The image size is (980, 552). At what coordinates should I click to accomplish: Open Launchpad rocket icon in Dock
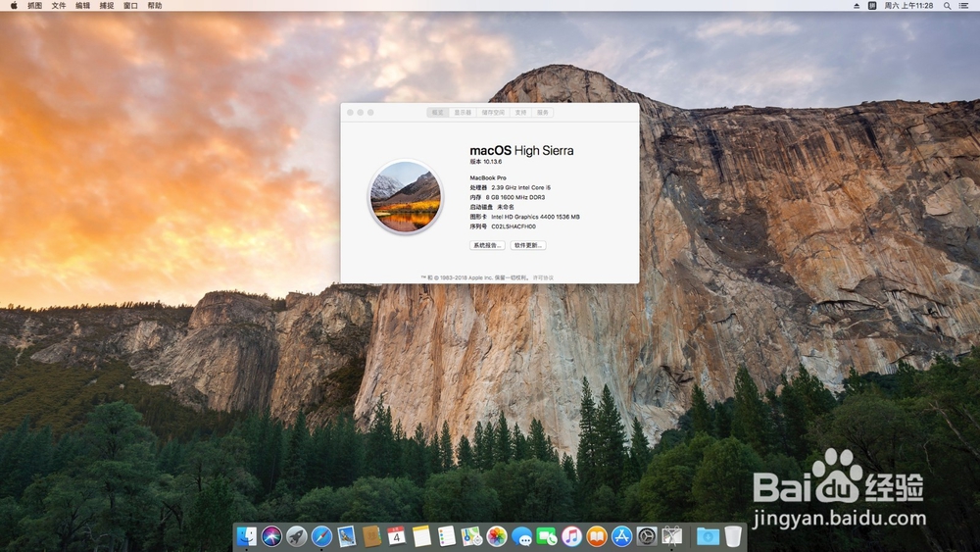[x=296, y=535]
